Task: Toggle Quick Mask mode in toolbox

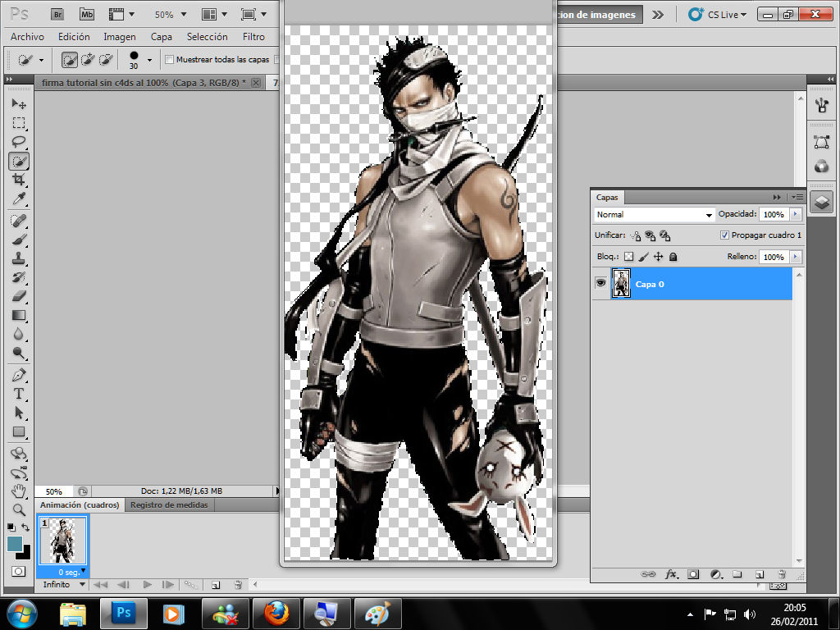Action: click(x=18, y=571)
